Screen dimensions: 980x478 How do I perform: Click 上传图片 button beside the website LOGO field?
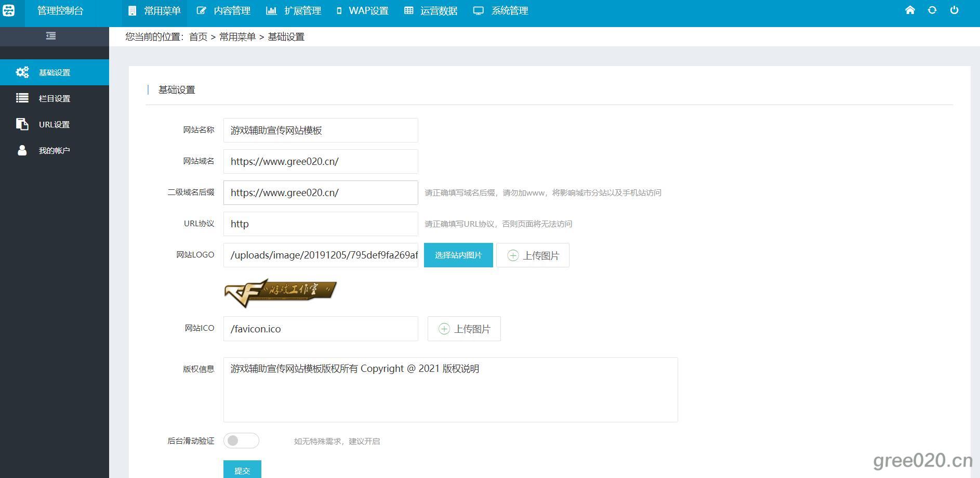click(533, 255)
